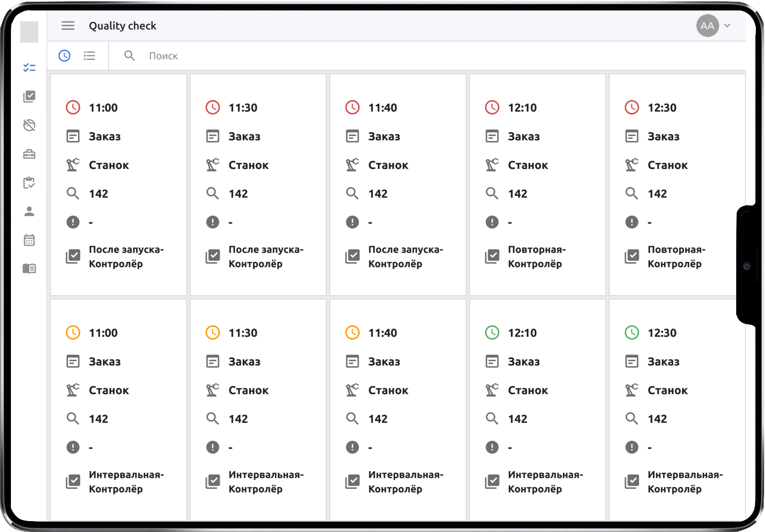Image resolution: width=765 pixels, height=532 pixels.
Task: Switch to clock sorting view
Action: pyautogui.click(x=64, y=55)
